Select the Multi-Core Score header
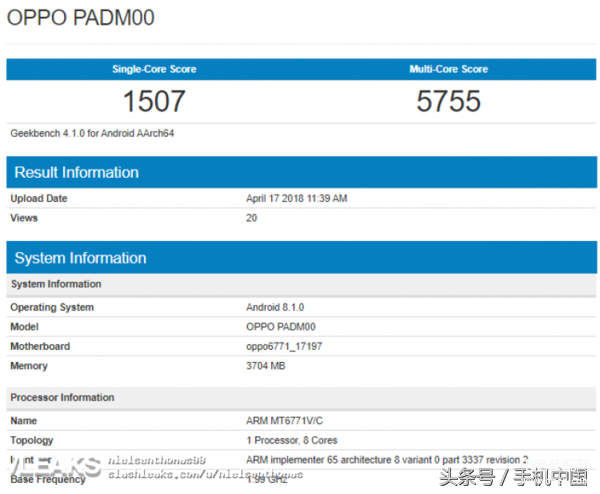600x494 pixels. 449,69
